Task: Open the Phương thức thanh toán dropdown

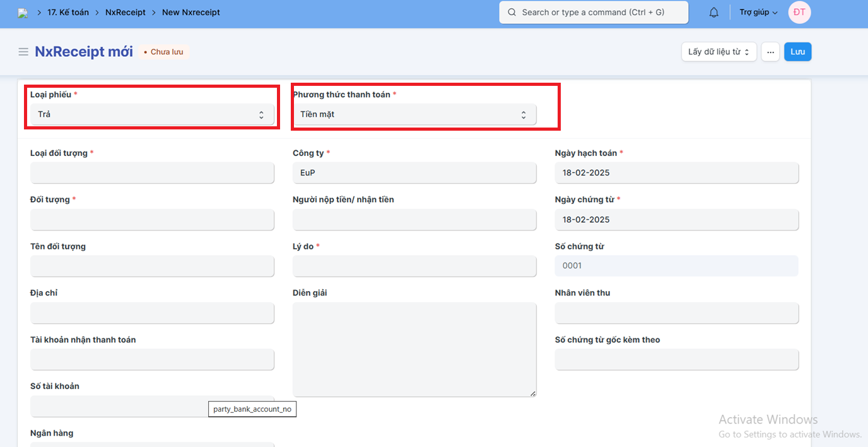Action: [414, 114]
